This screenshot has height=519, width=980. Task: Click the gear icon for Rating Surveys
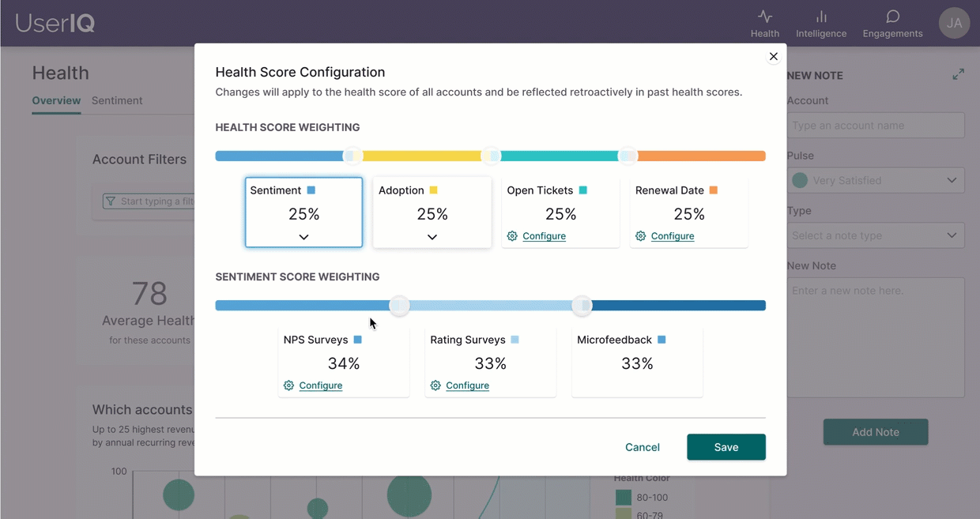click(x=435, y=385)
